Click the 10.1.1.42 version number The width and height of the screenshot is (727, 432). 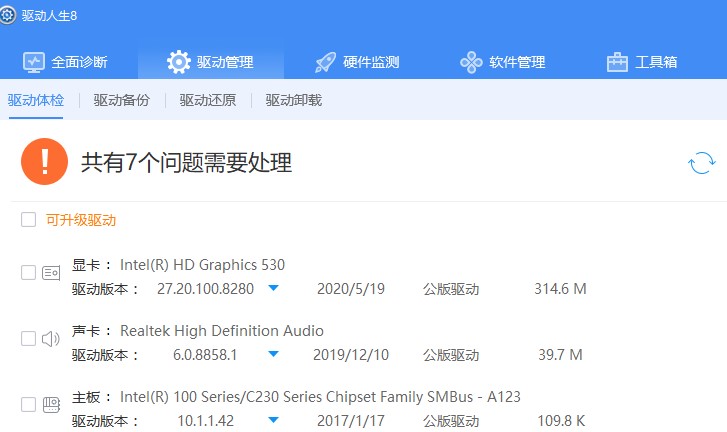[205, 421]
